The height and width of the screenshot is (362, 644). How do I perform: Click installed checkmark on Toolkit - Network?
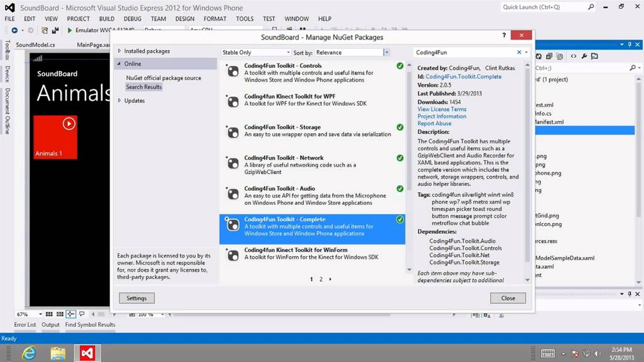pos(399,158)
